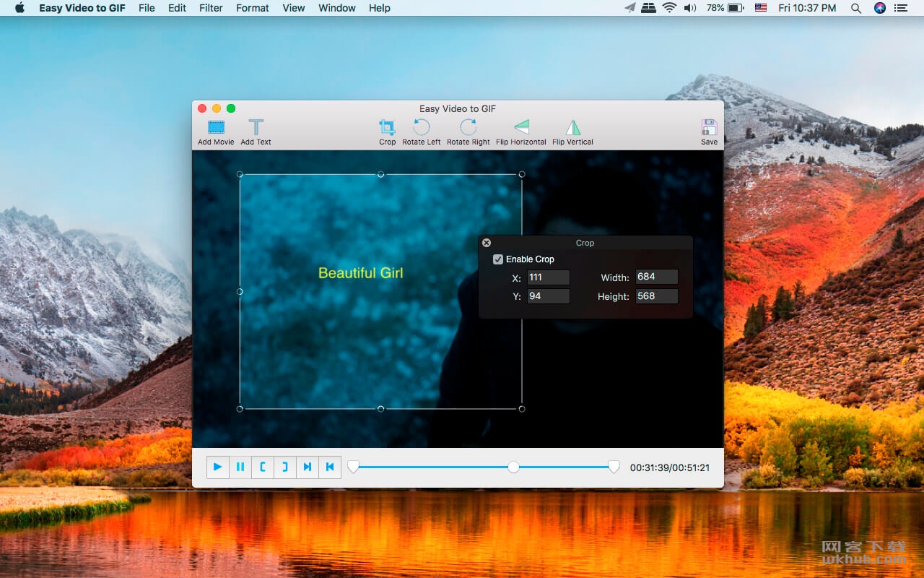Click the Wi-Fi status icon

click(x=669, y=8)
